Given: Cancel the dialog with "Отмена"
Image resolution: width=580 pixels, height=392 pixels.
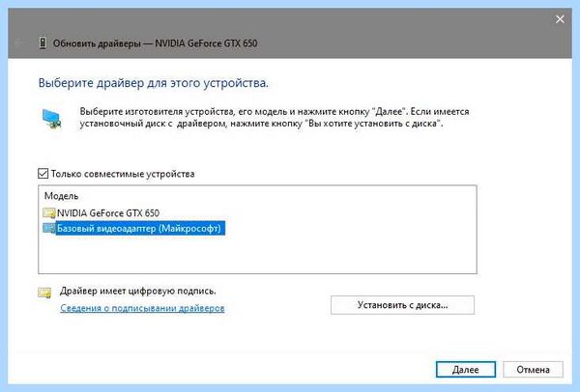Looking at the screenshot, I should (x=533, y=369).
